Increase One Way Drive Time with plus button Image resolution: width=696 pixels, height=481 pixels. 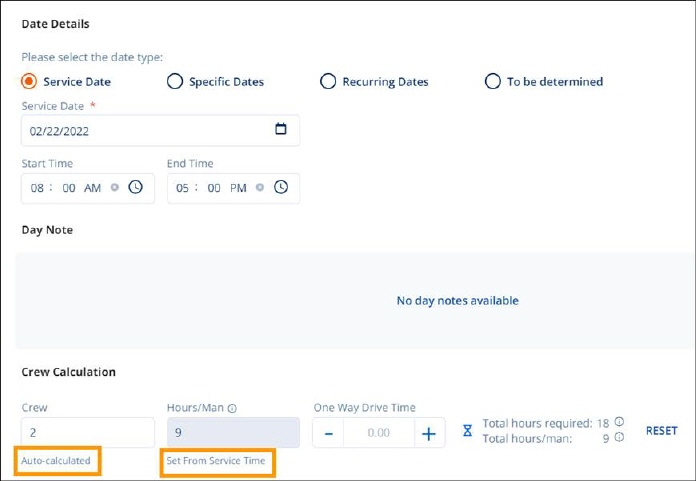pyautogui.click(x=429, y=433)
